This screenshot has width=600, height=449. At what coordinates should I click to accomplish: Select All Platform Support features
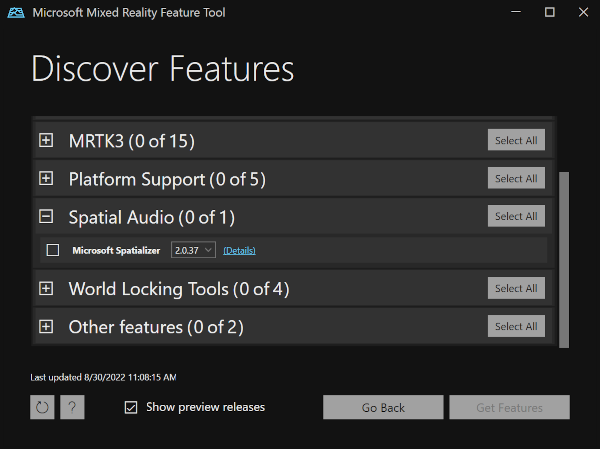[x=516, y=179]
